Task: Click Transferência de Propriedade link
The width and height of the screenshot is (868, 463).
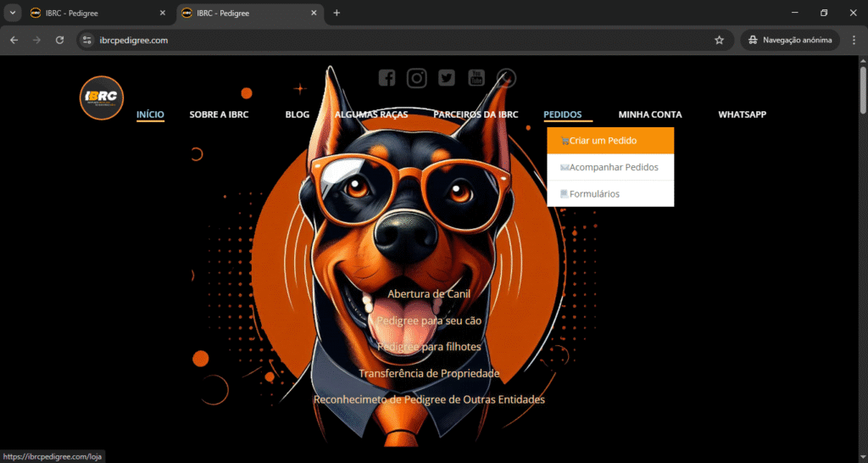Action: coord(429,373)
